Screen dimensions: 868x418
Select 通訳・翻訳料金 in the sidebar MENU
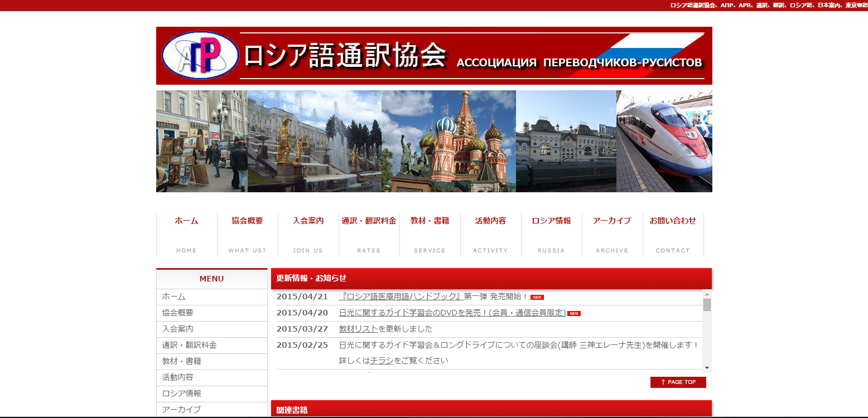click(212, 346)
